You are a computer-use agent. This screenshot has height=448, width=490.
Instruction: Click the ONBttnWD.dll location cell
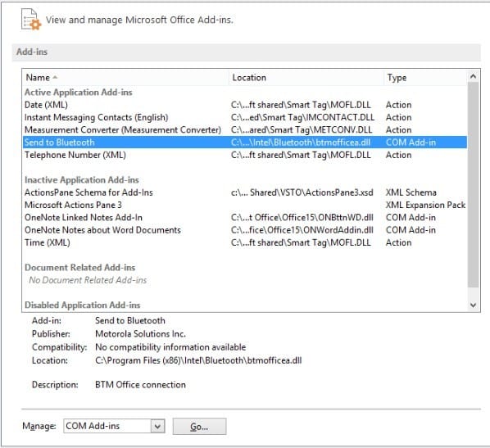click(302, 217)
